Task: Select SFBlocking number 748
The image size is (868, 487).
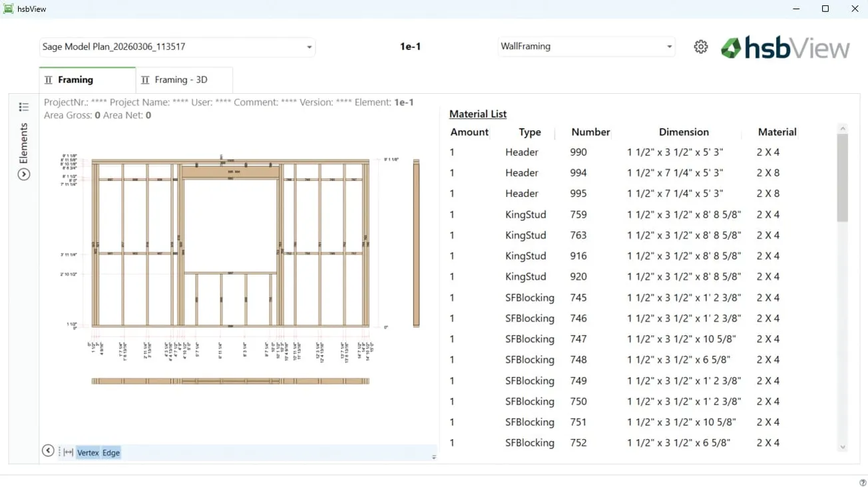Action: tap(578, 360)
